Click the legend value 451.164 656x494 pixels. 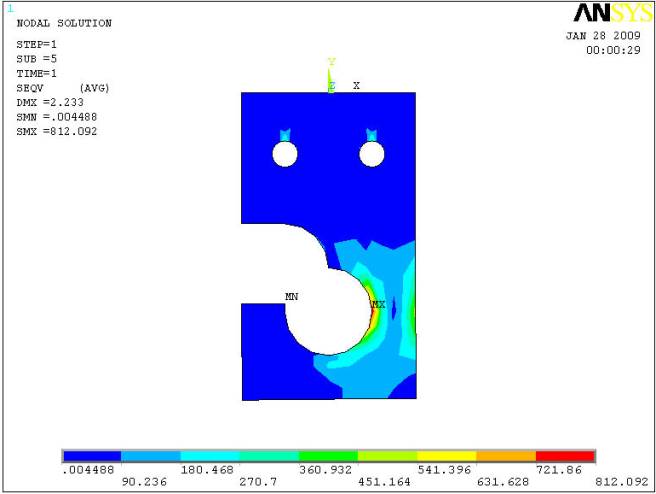[384, 482]
